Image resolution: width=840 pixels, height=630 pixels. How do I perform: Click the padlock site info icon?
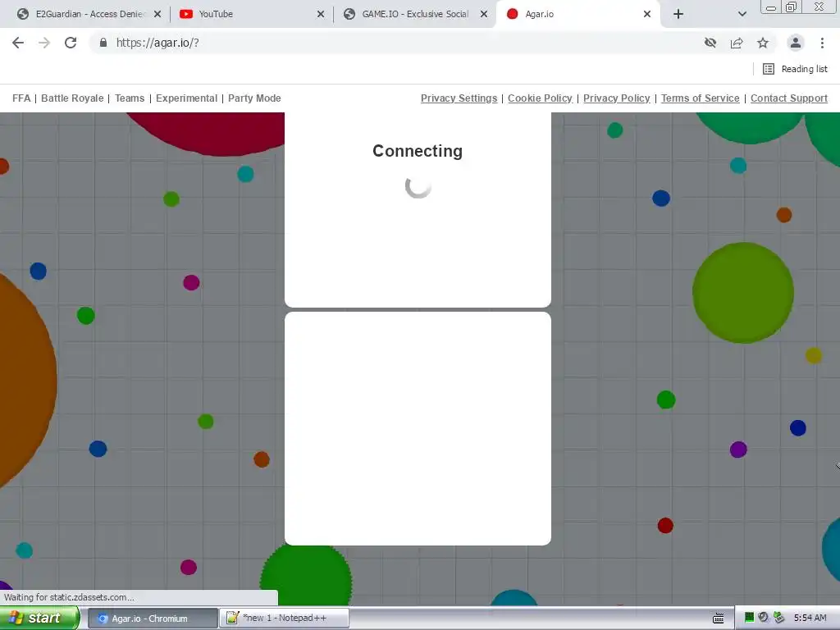pyautogui.click(x=103, y=43)
